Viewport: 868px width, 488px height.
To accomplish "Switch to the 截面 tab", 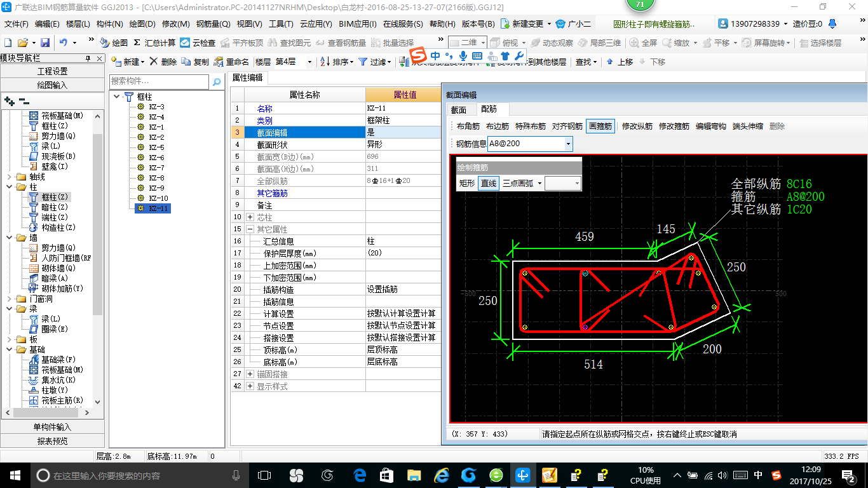I will coord(459,109).
